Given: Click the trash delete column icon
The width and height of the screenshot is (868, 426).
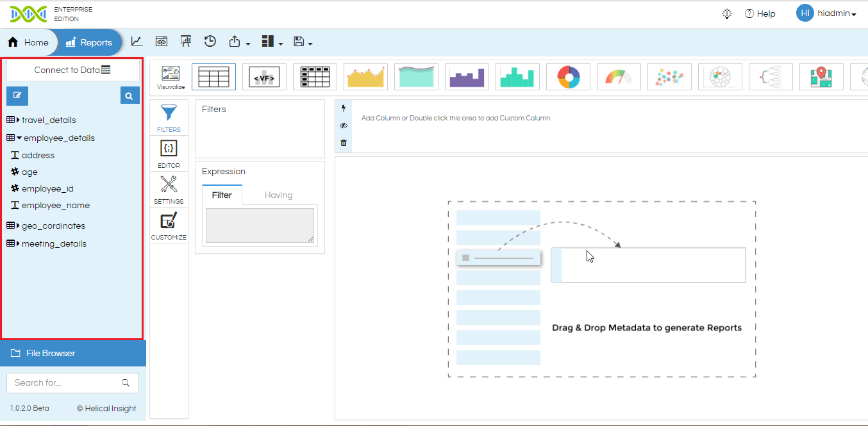Looking at the screenshot, I should (x=344, y=143).
